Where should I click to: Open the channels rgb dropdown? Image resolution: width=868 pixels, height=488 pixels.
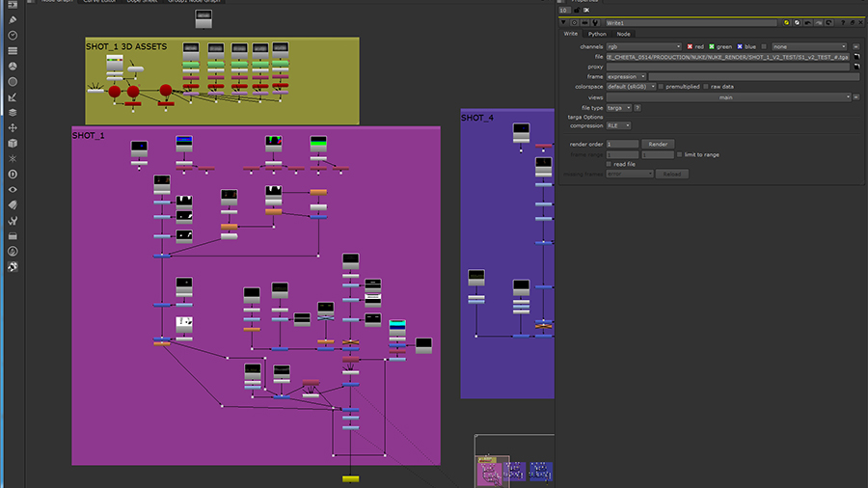coord(643,46)
